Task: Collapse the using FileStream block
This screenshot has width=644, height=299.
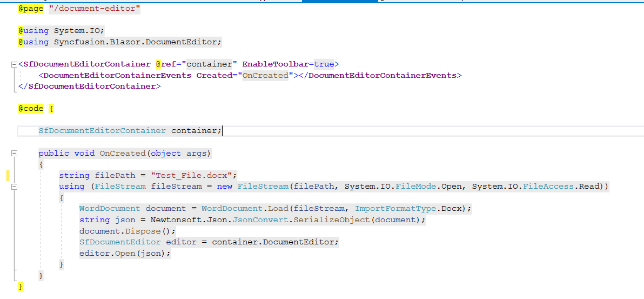Action: pos(14,187)
